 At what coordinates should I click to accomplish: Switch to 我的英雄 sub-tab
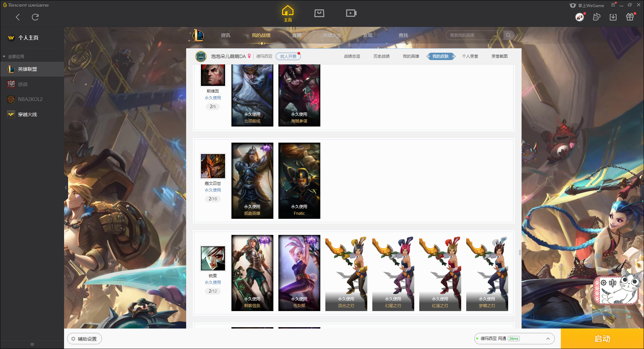[x=411, y=56]
